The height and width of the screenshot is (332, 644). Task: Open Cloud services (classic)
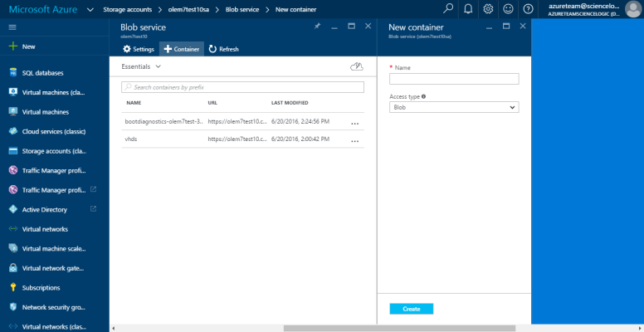[54, 131]
